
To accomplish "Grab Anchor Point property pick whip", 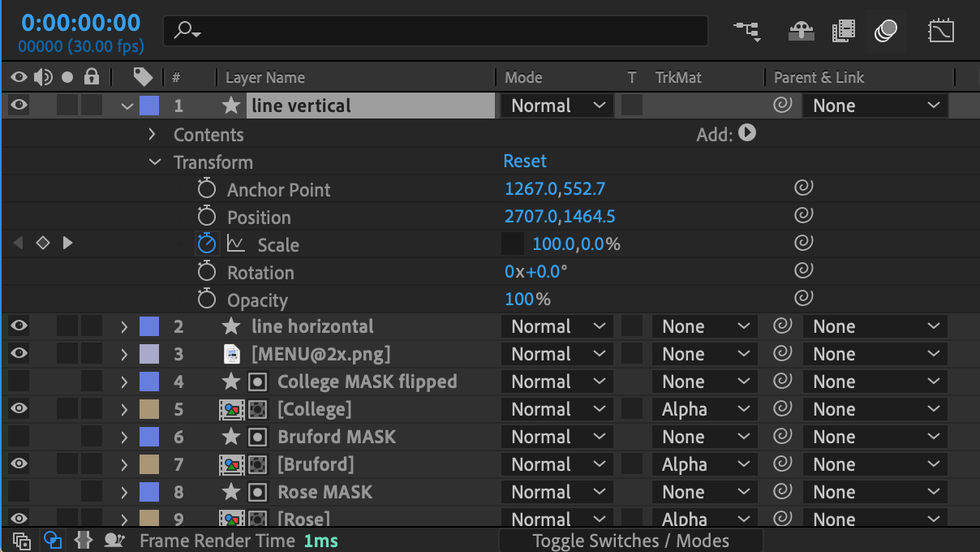I will (803, 188).
